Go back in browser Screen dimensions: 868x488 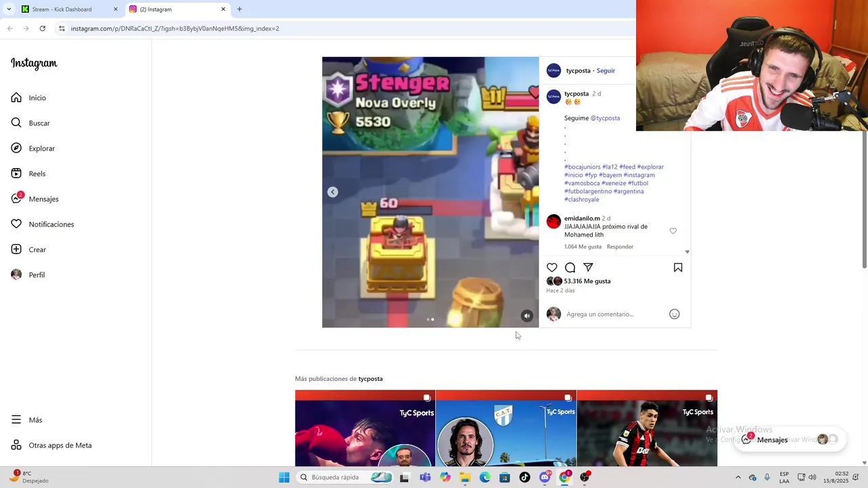coord(9,28)
